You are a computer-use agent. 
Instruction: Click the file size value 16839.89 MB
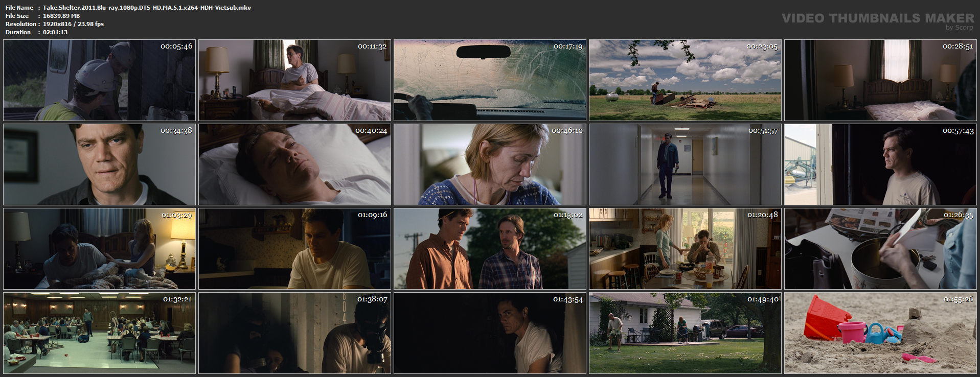(x=61, y=16)
